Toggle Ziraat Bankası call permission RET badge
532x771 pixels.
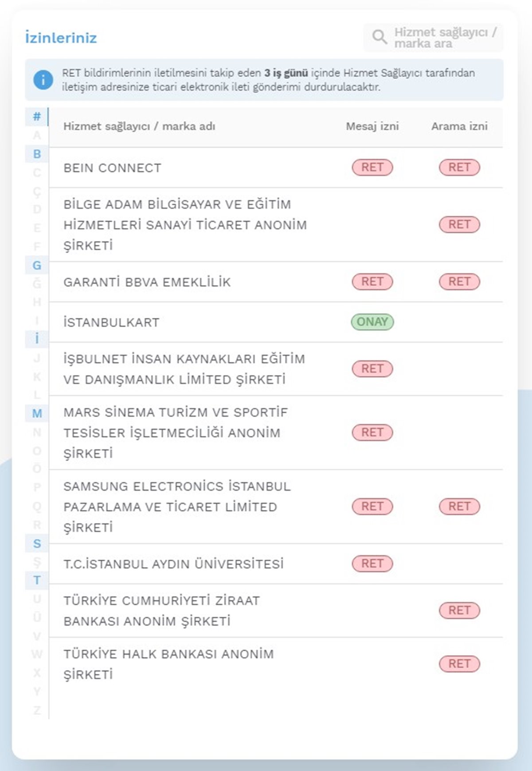pyautogui.click(x=459, y=611)
